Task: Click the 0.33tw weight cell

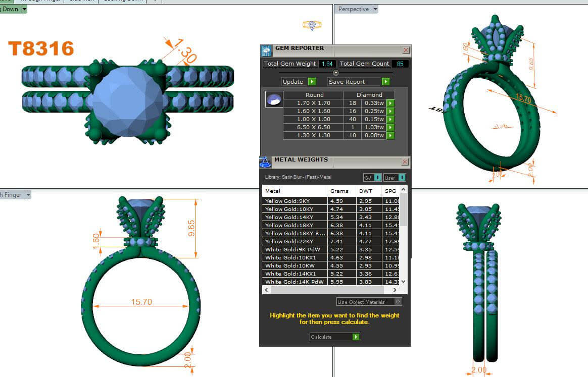Action: [374, 103]
